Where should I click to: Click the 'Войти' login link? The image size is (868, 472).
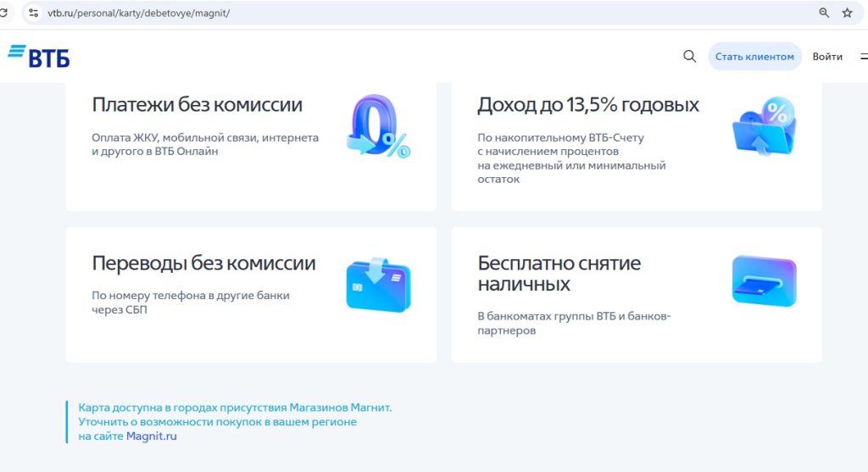click(827, 57)
